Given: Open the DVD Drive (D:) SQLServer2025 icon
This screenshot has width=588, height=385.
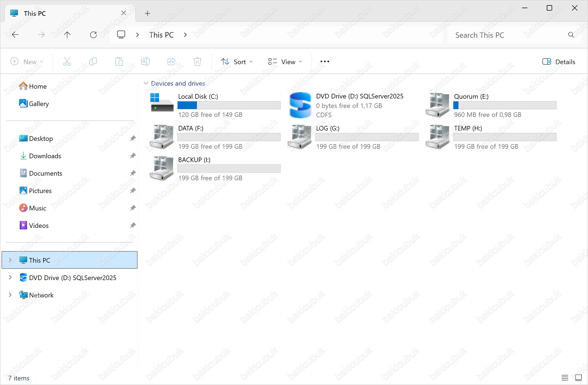Looking at the screenshot, I should click(300, 105).
